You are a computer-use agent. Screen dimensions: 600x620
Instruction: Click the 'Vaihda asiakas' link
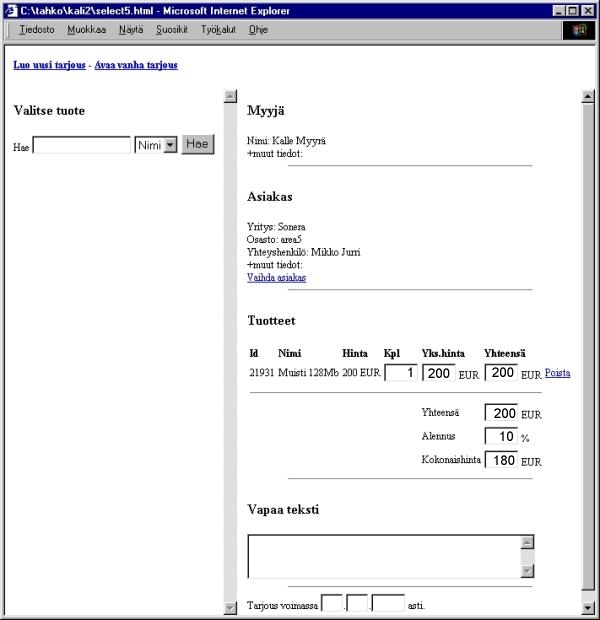pos(276,278)
